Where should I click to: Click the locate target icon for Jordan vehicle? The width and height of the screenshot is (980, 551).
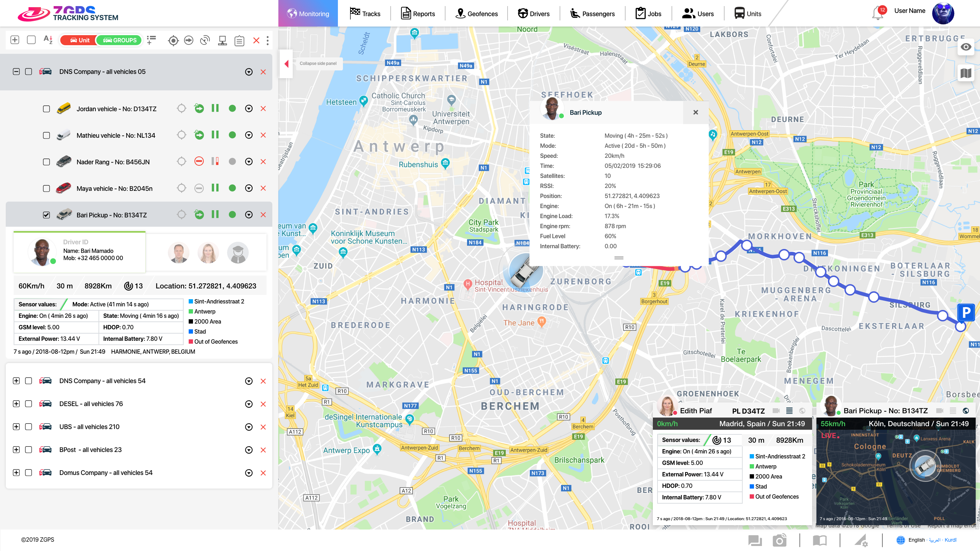coord(182,109)
